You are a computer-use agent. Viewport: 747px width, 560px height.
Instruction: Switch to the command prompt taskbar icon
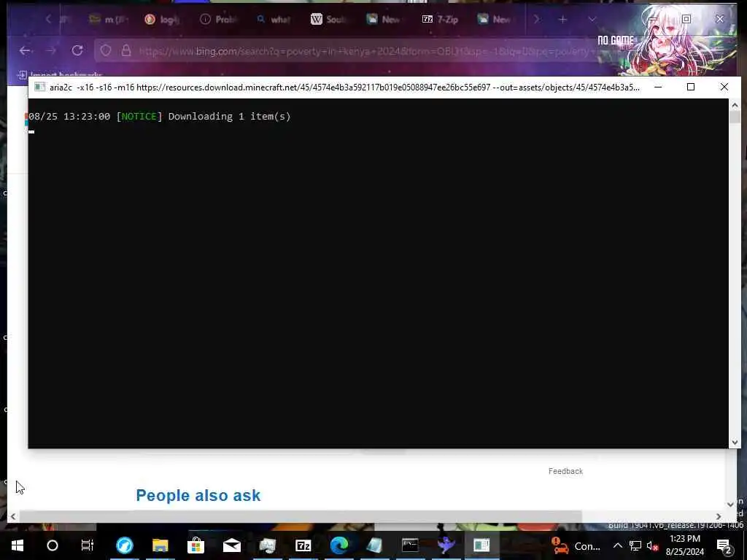(410, 545)
